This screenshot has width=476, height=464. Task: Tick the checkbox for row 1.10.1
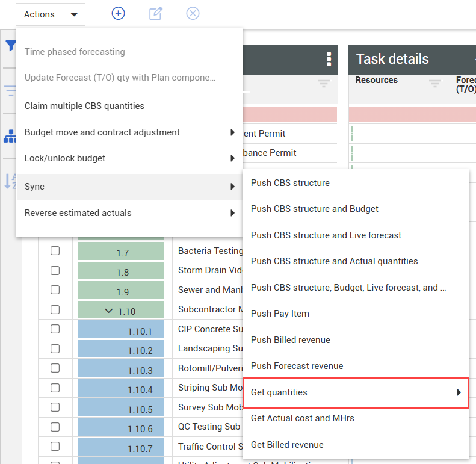click(x=55, y=329)
